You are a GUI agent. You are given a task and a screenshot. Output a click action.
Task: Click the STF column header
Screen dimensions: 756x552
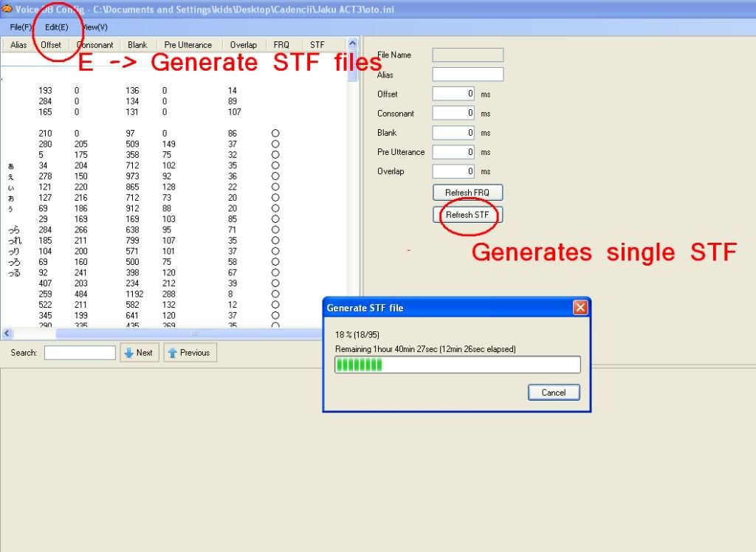tap(317, 45)
